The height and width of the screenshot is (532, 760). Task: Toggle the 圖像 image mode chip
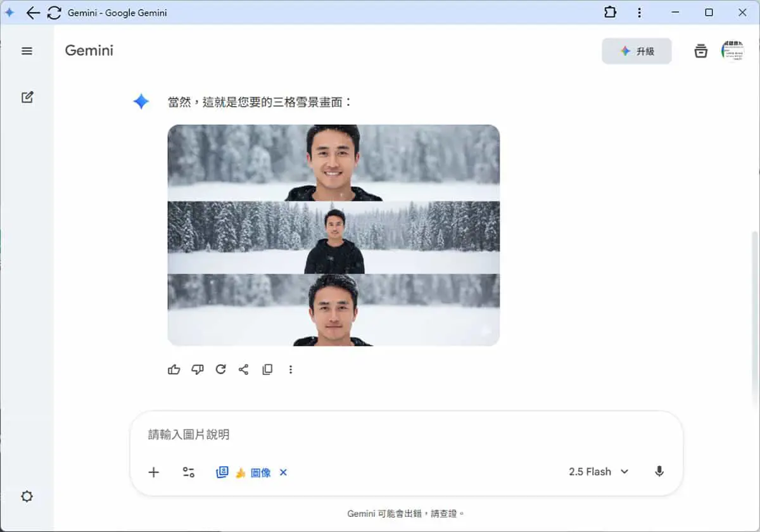[x=244, y=472]
